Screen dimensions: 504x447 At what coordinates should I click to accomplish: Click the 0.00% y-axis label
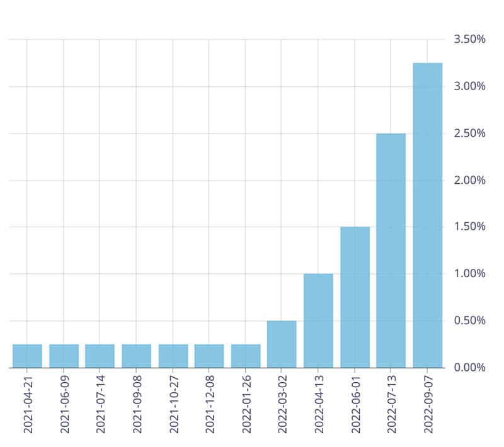click(x=469, y=367)
